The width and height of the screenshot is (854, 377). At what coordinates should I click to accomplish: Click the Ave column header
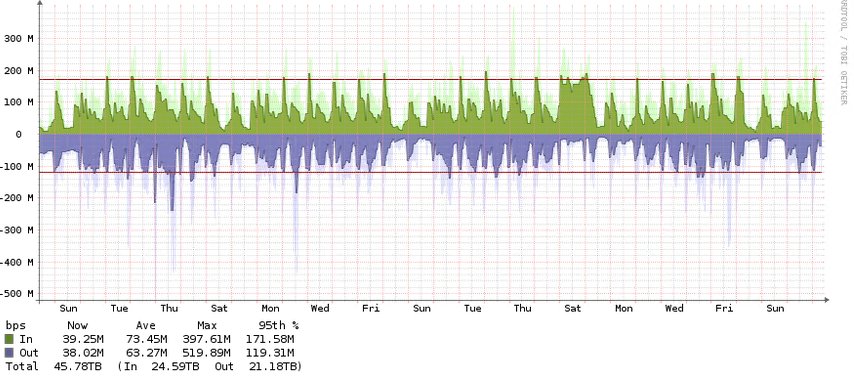click(x=145, y=325)
